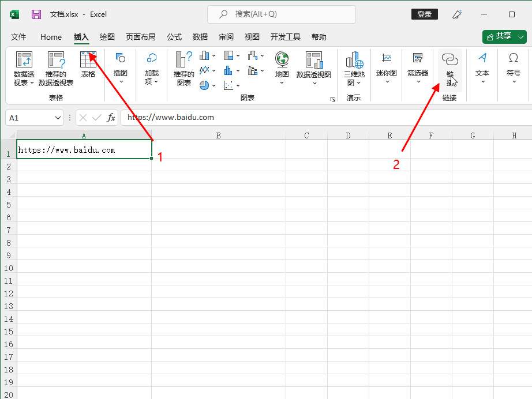
Task: Click the Select All corner triangle
Action: coord(11,135)
